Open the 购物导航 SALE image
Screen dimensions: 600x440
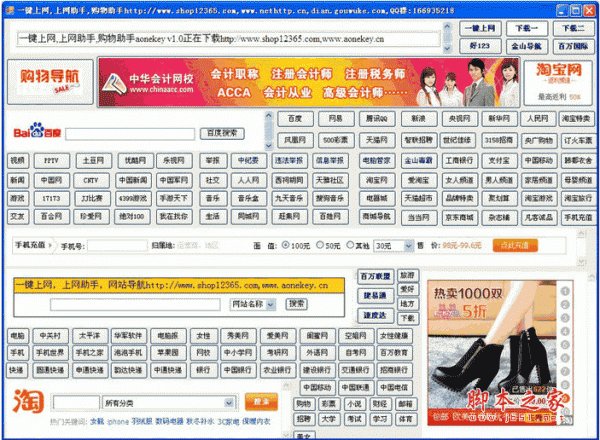coord(50,81)
